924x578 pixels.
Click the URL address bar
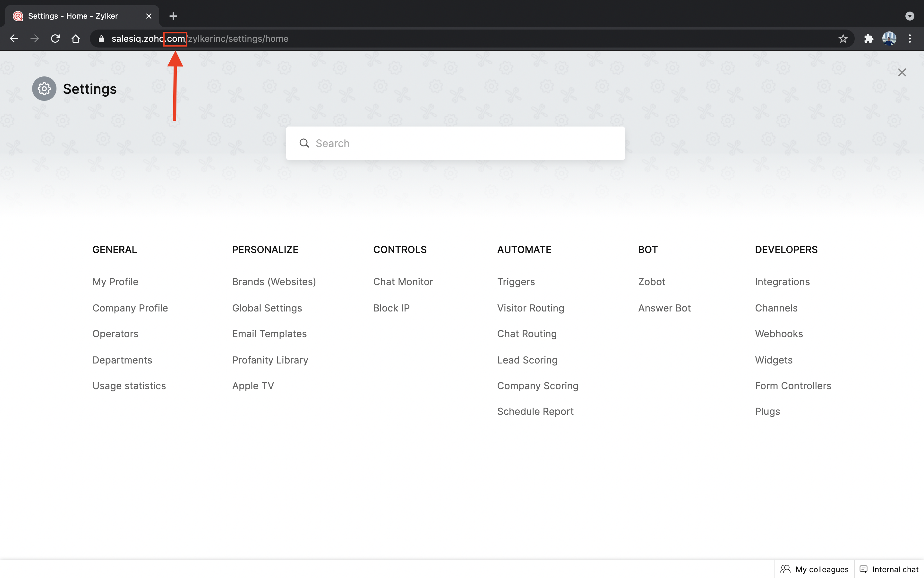472,39
